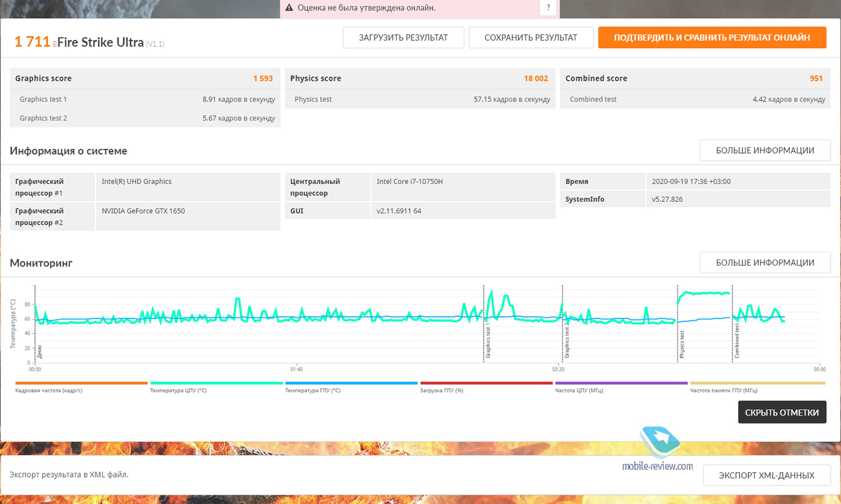Open БОЛЬШЕ ИНФОРМАЦИИ for Информация о системе

(765, 150)
